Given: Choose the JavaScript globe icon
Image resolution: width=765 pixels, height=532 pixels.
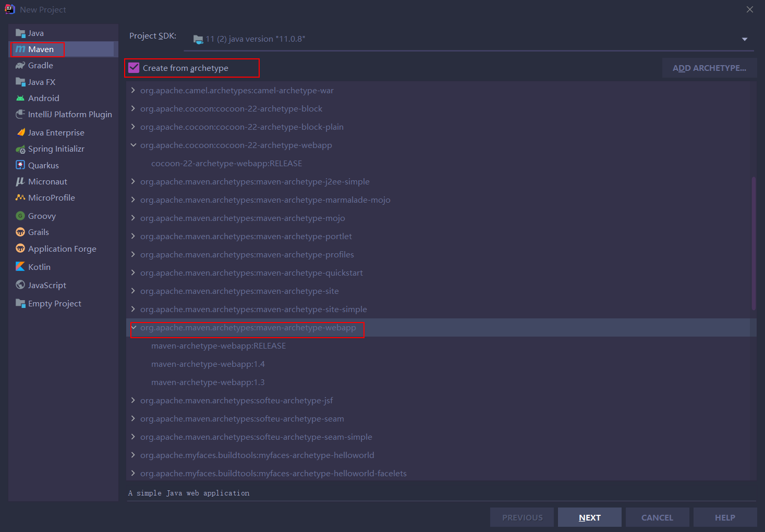Looking at the screenshot, I should coord(20,285).
